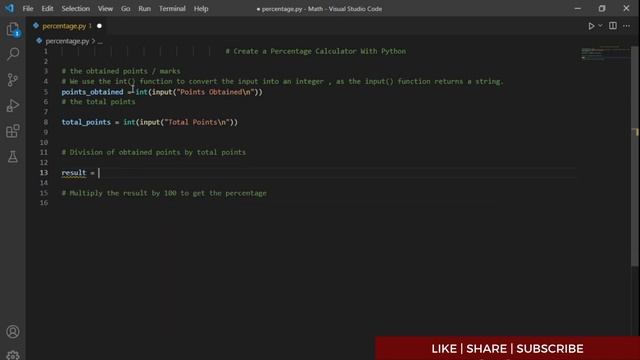This screenshot has width=640, height=360.
Task: Click the points_obtained variable on line 5
Action: [92, 92]
